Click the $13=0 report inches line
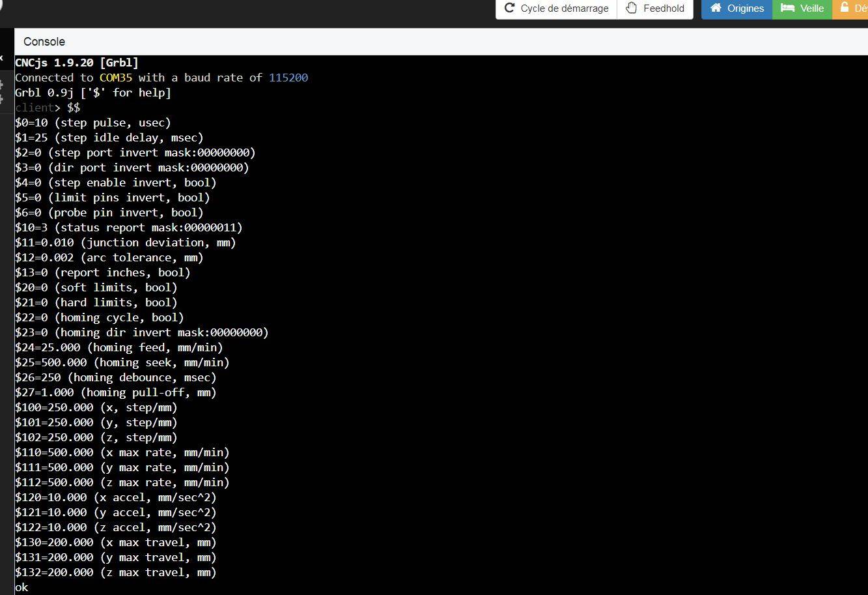Screen dimensions: 868x595 (x=103, y=272)
